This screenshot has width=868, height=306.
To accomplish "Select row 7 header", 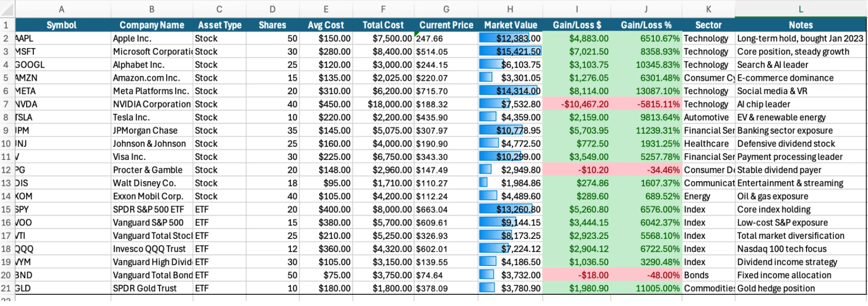I will (x=6, y=104).
